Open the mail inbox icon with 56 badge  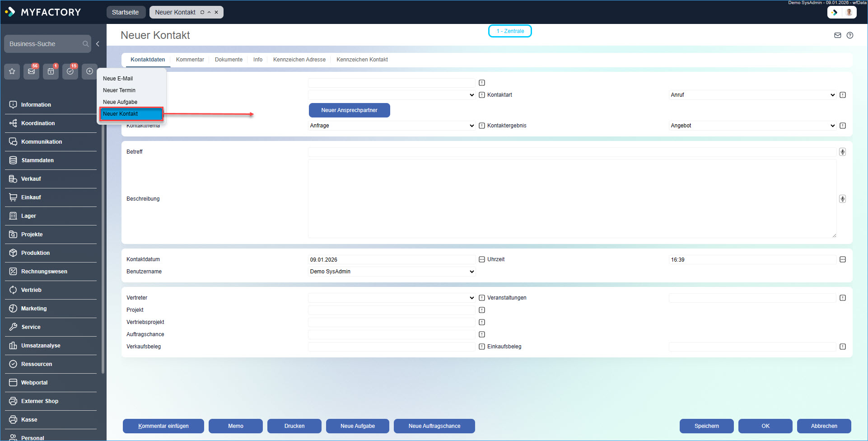click(x=32, y=71)
